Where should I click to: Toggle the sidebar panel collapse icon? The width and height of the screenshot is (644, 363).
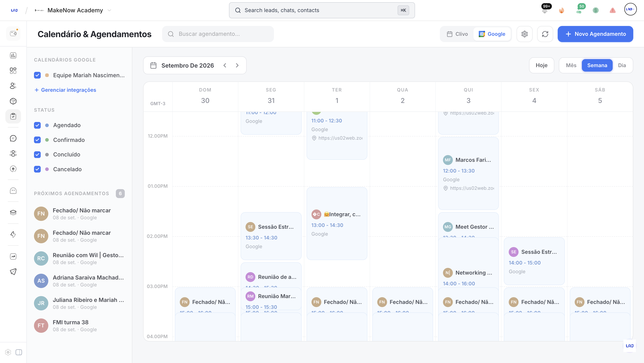[19, 352]
